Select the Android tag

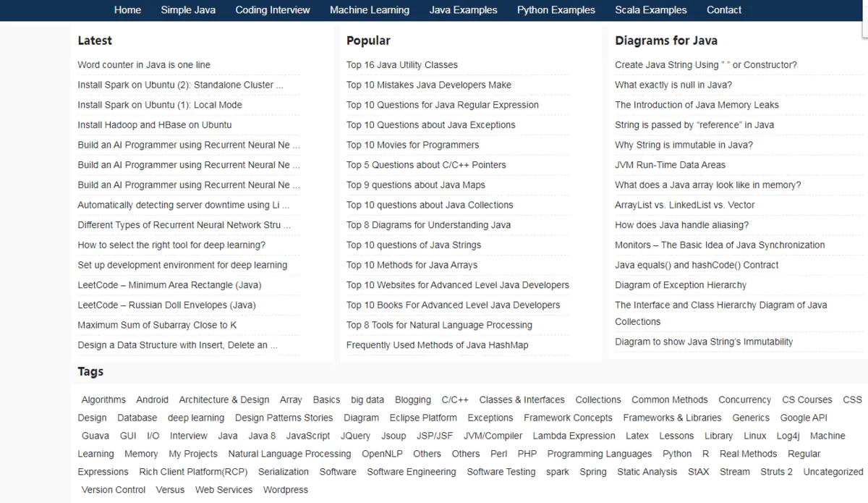point(152,400)
